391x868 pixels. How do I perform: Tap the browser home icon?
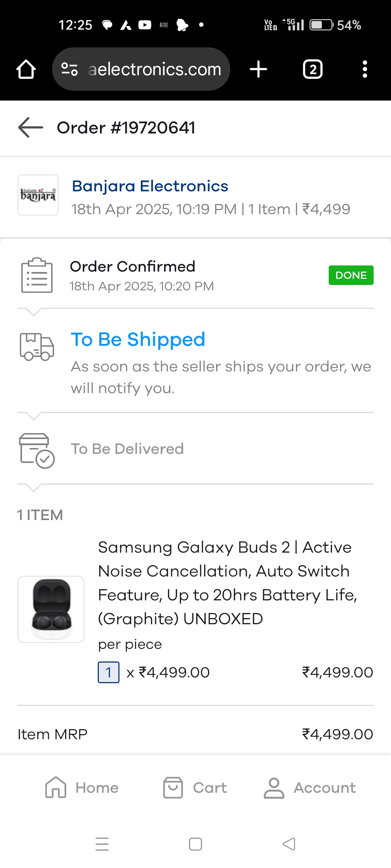coord(26,69)
